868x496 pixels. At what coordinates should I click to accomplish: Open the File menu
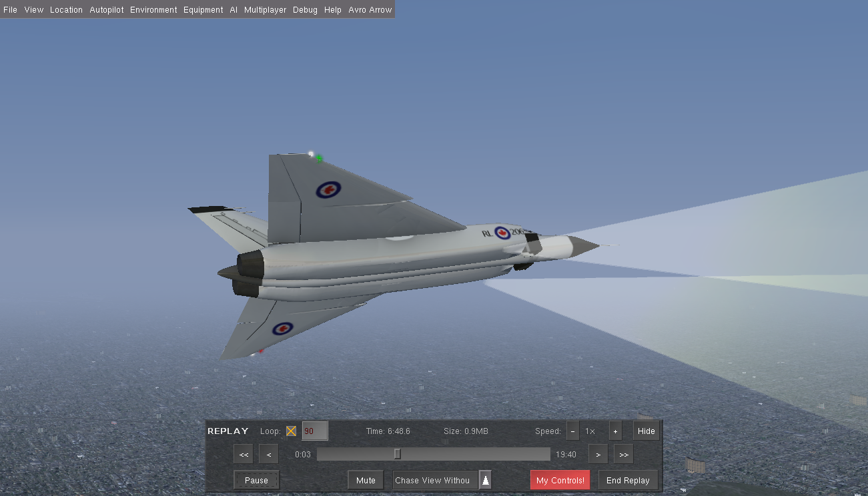[x=10, y=10]
